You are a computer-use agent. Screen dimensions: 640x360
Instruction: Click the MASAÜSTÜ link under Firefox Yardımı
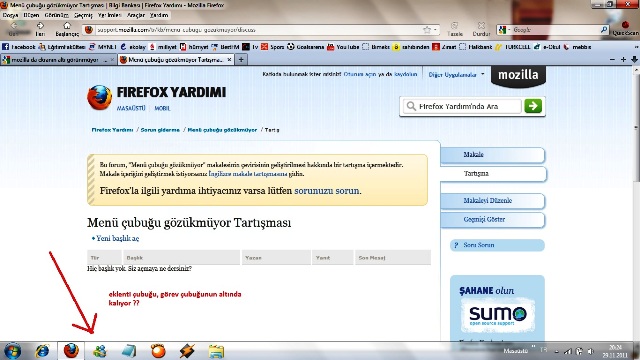point(131,108)
